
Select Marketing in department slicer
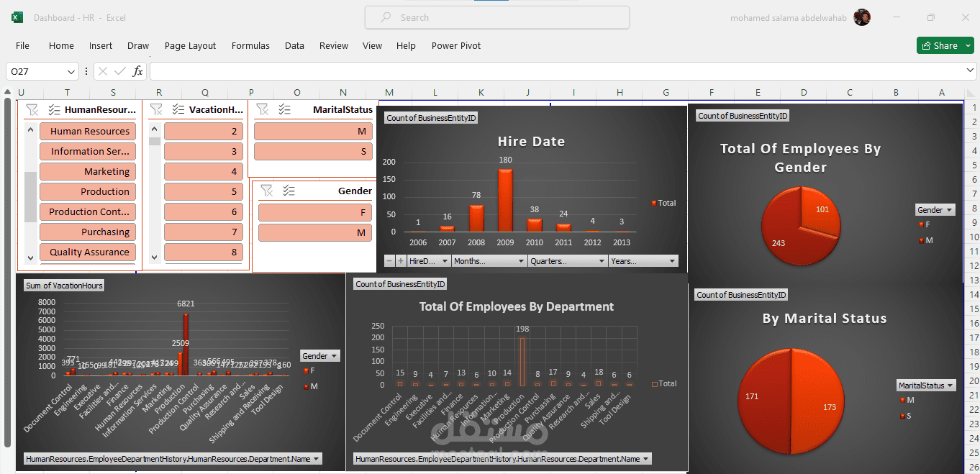[x=86, y=171]
